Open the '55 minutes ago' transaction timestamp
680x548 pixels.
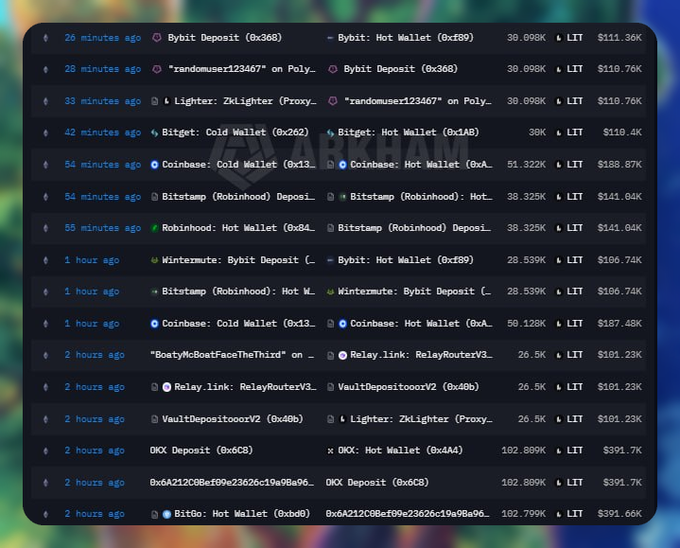point(103,228)
